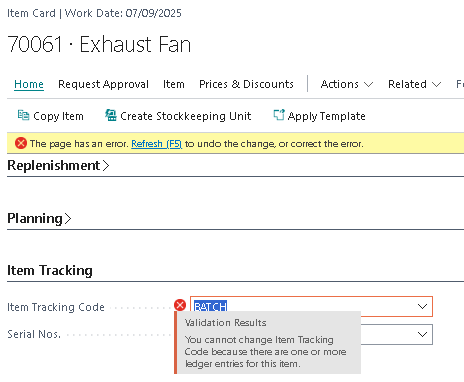Open the Actions menu
Screen dimensions: 464x382
coord(347,84)
